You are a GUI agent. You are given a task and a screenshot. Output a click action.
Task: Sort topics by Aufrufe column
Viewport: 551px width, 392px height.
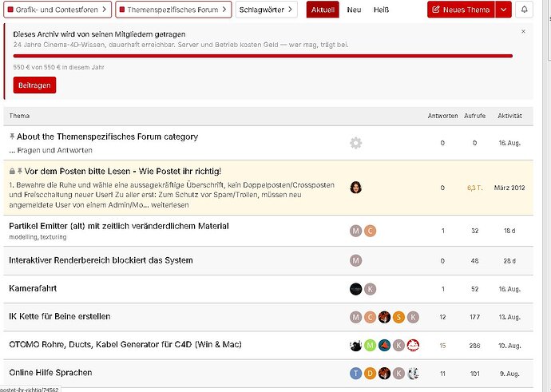click(475, 116)
